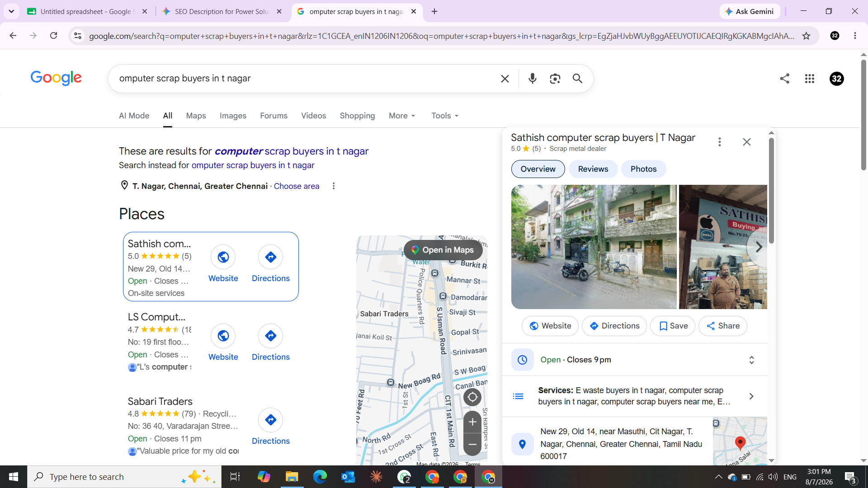
Task: Reload the current page
Action: pyautogui.click(x=53, y=36)
